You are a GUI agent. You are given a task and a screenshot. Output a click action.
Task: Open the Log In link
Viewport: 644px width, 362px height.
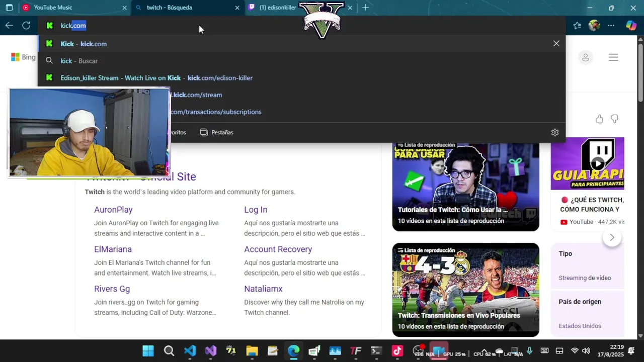256,210
